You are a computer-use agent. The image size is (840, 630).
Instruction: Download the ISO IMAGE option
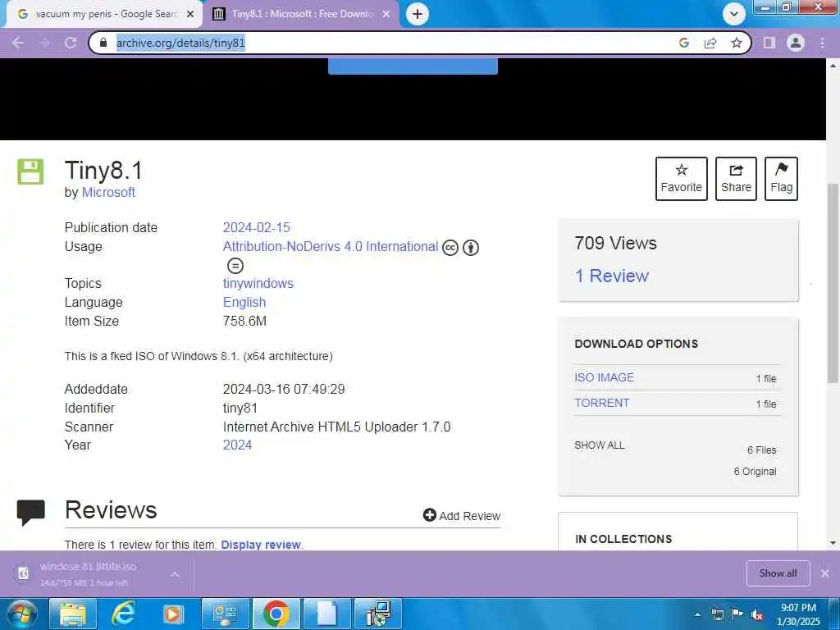(605, 377)
